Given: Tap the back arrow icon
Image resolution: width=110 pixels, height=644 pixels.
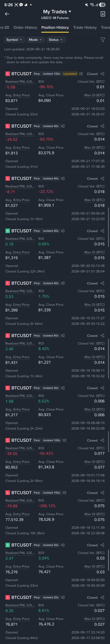Looking at the screenshot, I should 7,14.
